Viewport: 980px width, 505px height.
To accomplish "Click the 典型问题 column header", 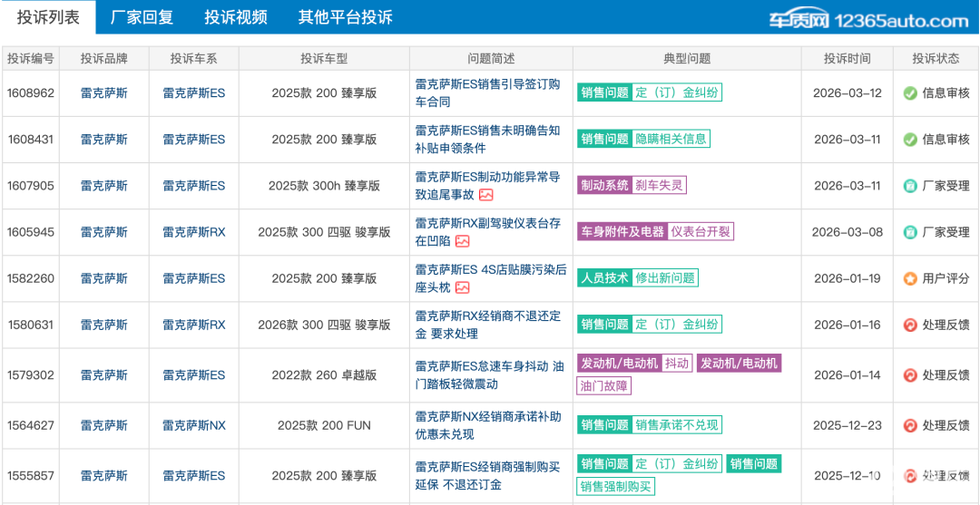I will point(688,59).
